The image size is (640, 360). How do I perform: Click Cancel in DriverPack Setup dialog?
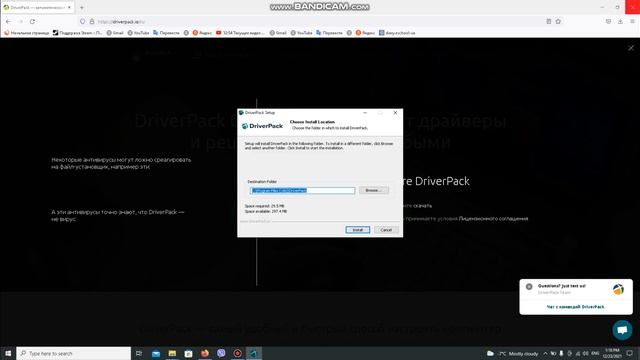[386, 230]
